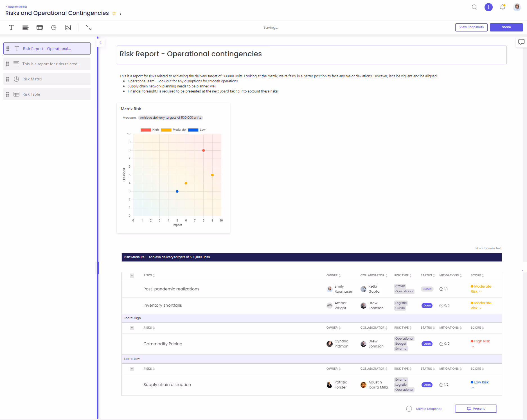Open the notifications bell
527x420 pixels.
click(x=503, y=7)
